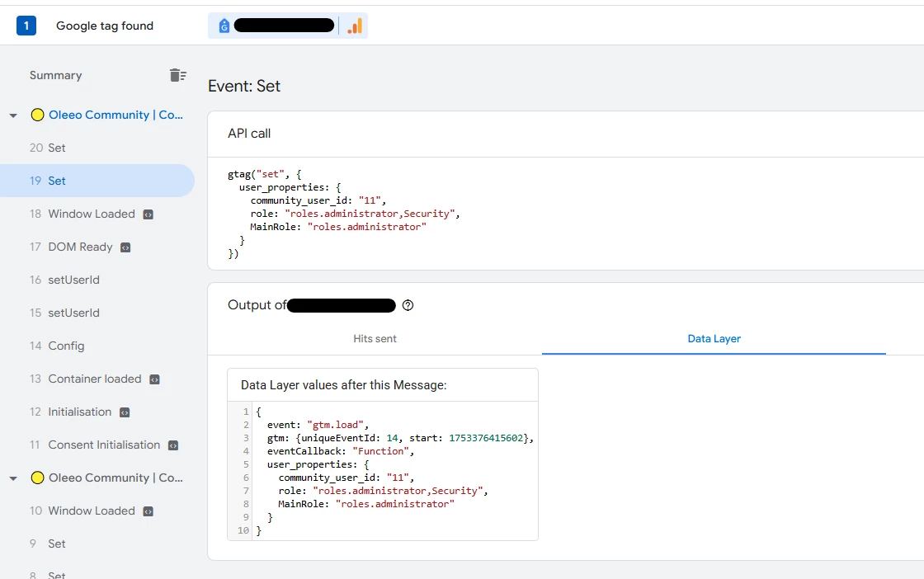Select event 15 setUserId
Viewport: 924px width, 579px height.
(x=97, y=313)
